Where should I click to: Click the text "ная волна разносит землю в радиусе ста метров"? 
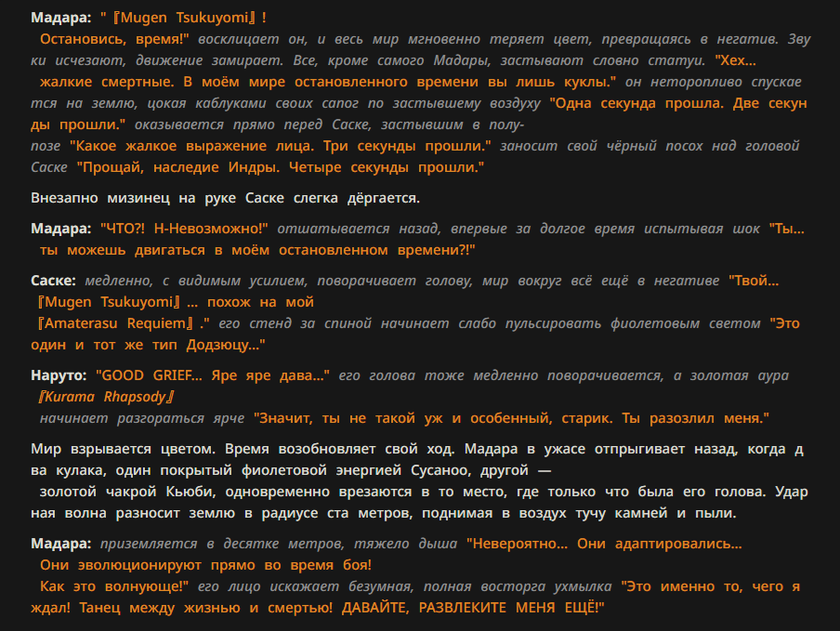tap(222, 513)
